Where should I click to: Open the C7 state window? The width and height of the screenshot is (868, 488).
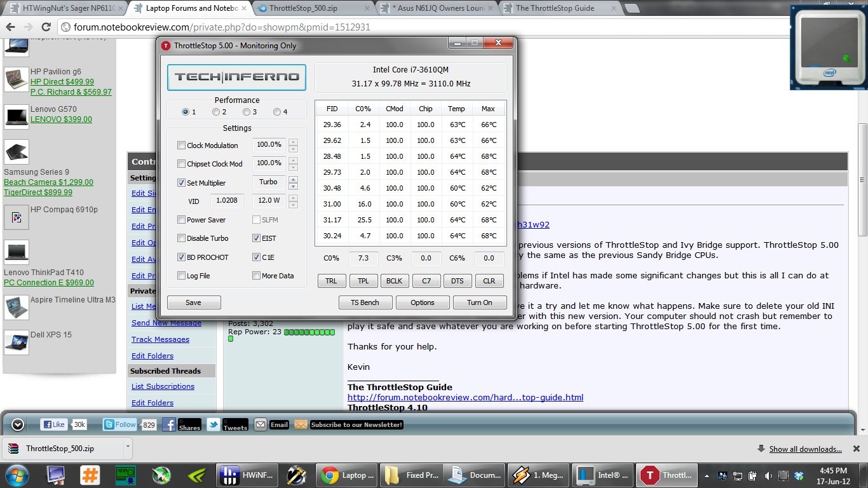click(426, 281)
